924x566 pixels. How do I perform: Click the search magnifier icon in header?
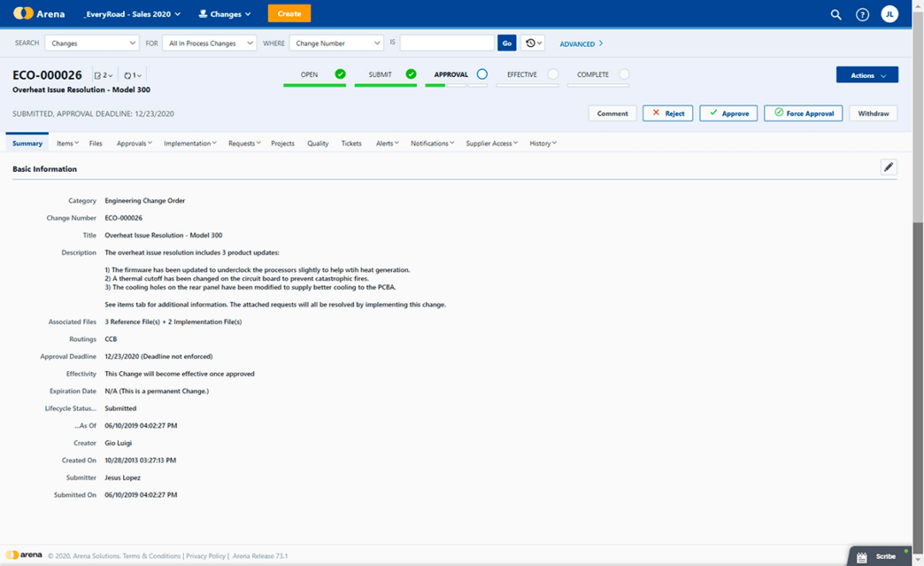[836, 15]
